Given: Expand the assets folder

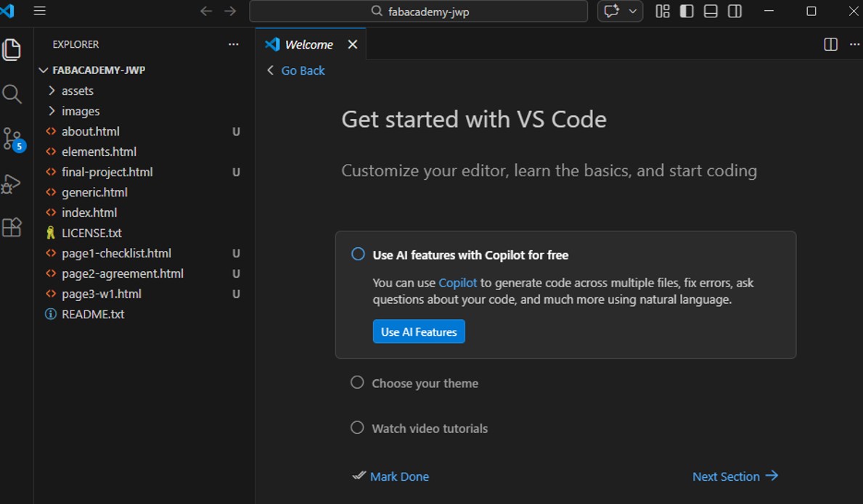Looking at the screenshot, I should click(x=51, y=90).
